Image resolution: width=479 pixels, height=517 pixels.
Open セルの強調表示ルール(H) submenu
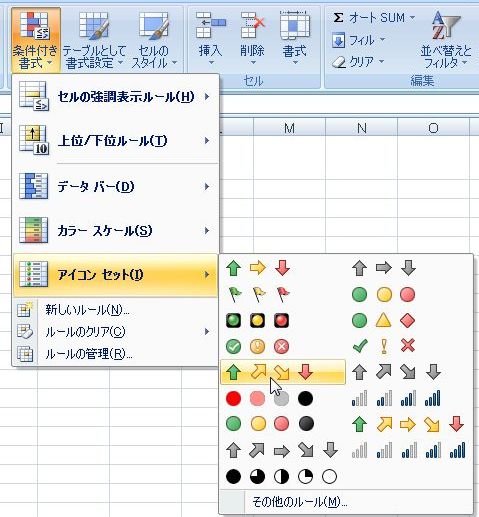click(x=115, y=97)
